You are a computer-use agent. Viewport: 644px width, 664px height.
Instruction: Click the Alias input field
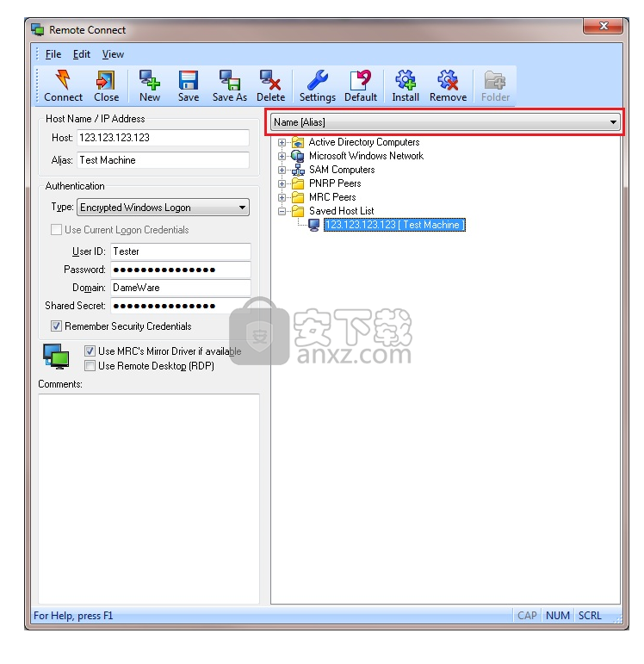[163, 160]
